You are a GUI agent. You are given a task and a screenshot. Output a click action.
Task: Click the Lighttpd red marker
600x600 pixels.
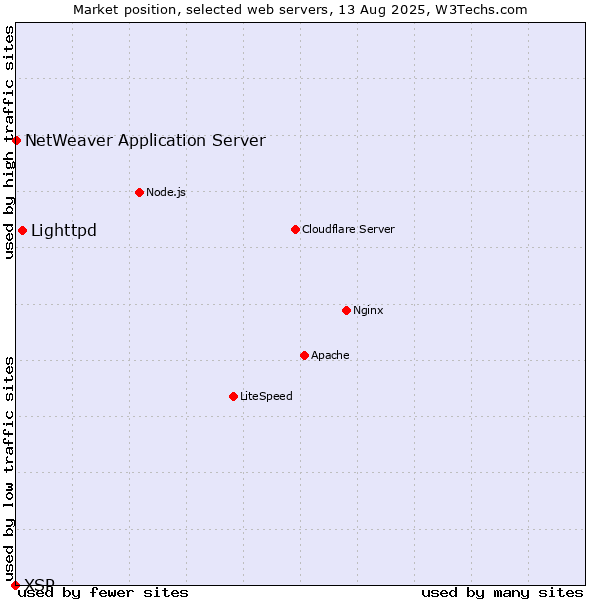tap(23, 230)
